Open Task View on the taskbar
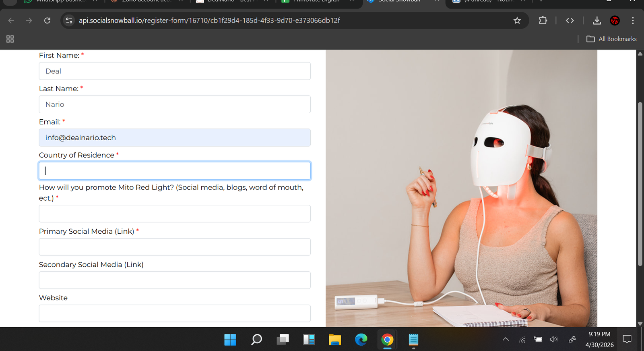 coord(283,340)
